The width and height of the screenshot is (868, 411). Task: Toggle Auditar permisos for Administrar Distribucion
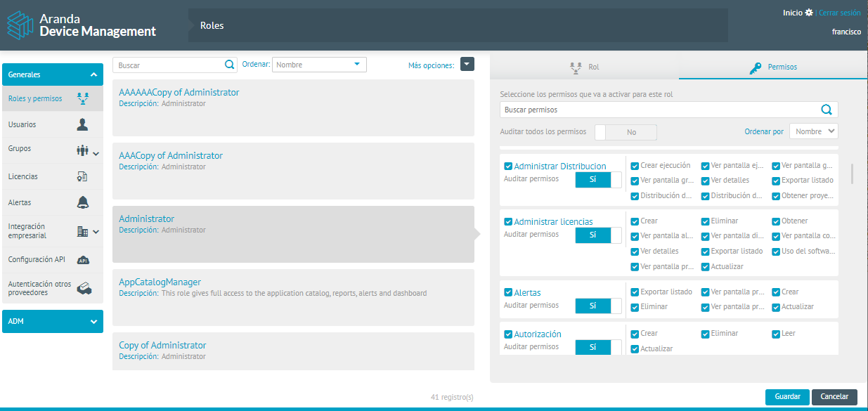pyautogui.click(x=598, y=180)
